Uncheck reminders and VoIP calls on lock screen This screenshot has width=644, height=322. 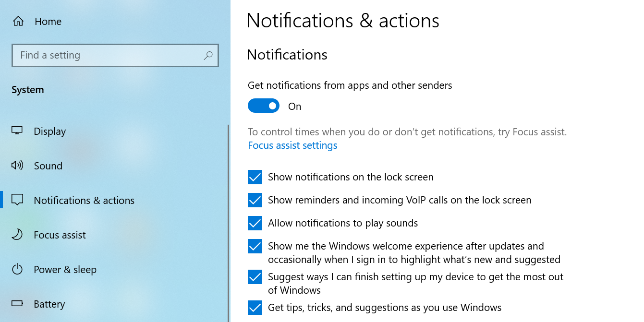click(x=255, y=200)
